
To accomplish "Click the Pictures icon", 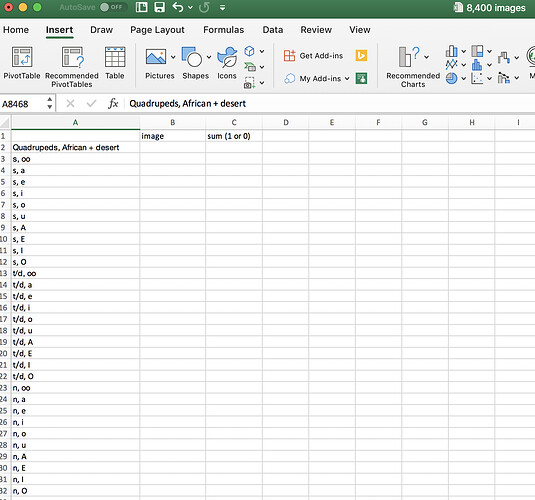I will tap(156, 57).
